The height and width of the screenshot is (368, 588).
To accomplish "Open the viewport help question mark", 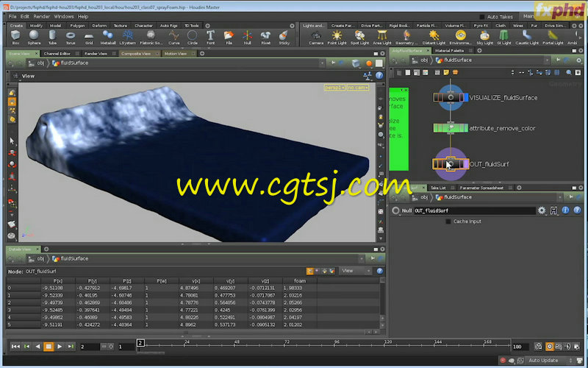I will [379, 76].
